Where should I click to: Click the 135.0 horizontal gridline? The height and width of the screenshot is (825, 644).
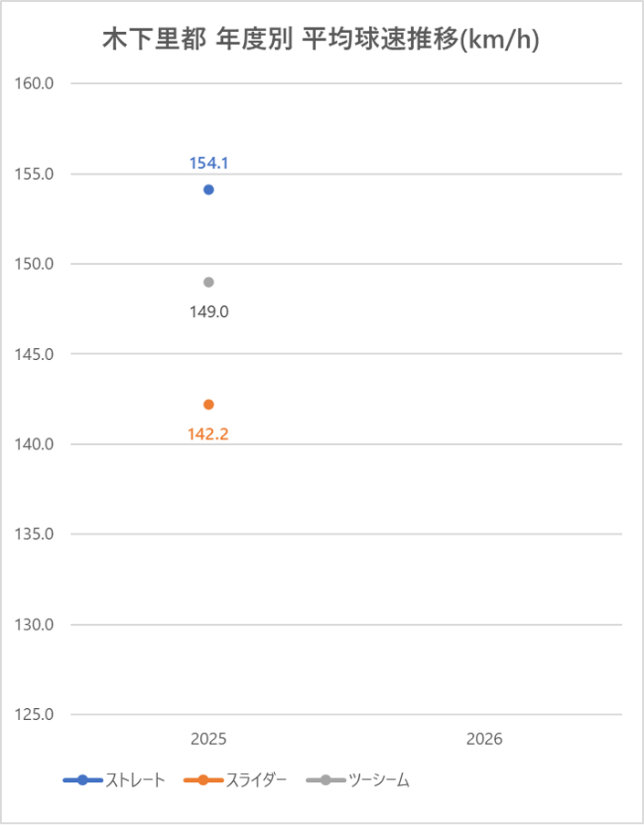[346, 534]
